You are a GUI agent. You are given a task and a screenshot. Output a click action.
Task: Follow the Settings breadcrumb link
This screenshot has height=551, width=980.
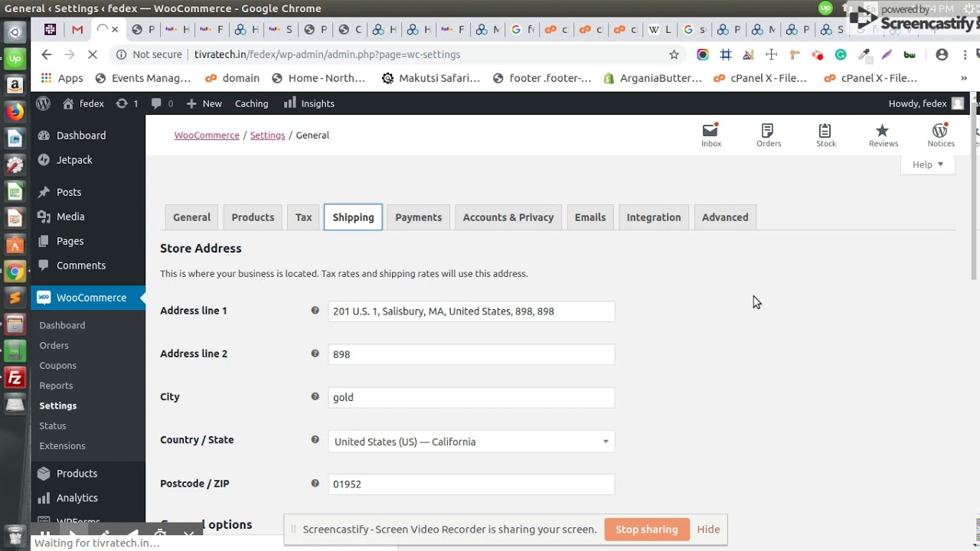point(267,135)
